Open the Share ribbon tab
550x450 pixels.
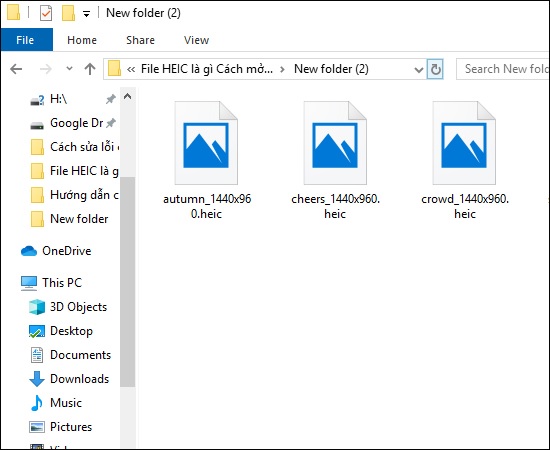[x=140, y=40]
